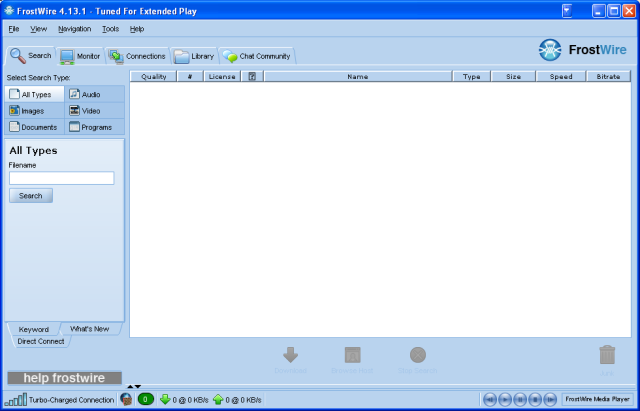Viewport: 640px width, 411px height.
Task: Click the green upload speed arrow icon
Action: pos(218,399)
